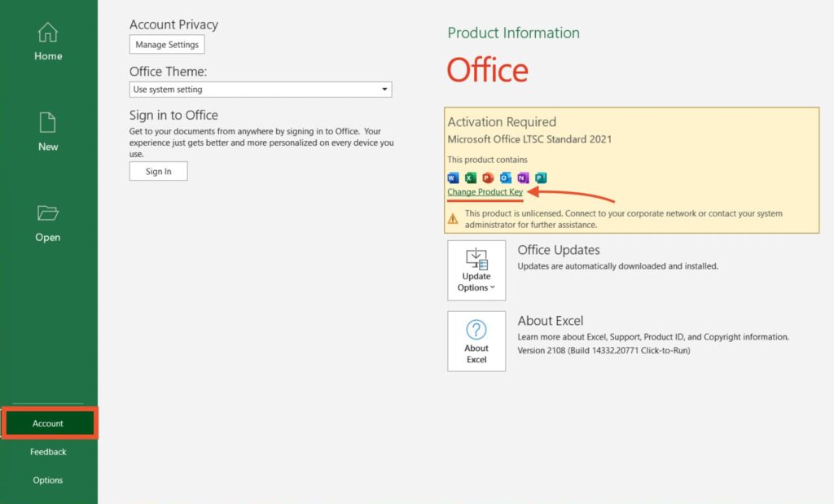Click the Word app icon
The image size is (834, 504).
tap(454, 177)
